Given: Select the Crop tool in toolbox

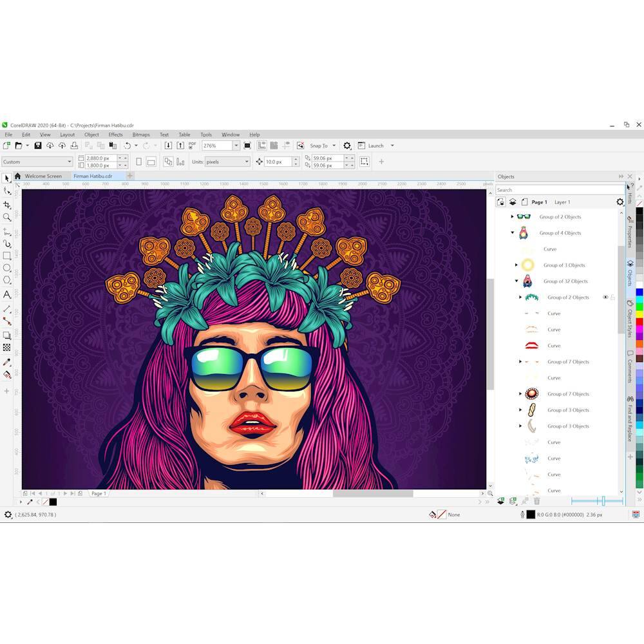Looking at the screenshot, I should click(x=7, y=204).
